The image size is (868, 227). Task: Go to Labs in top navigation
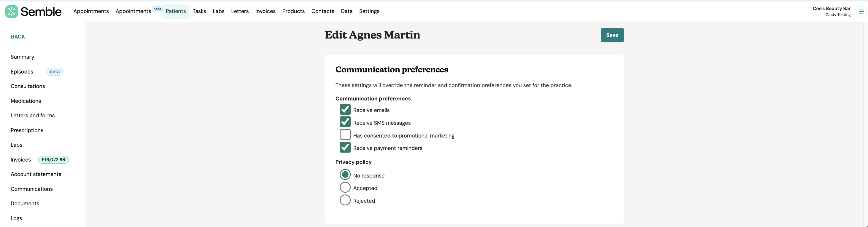[218, 11]
